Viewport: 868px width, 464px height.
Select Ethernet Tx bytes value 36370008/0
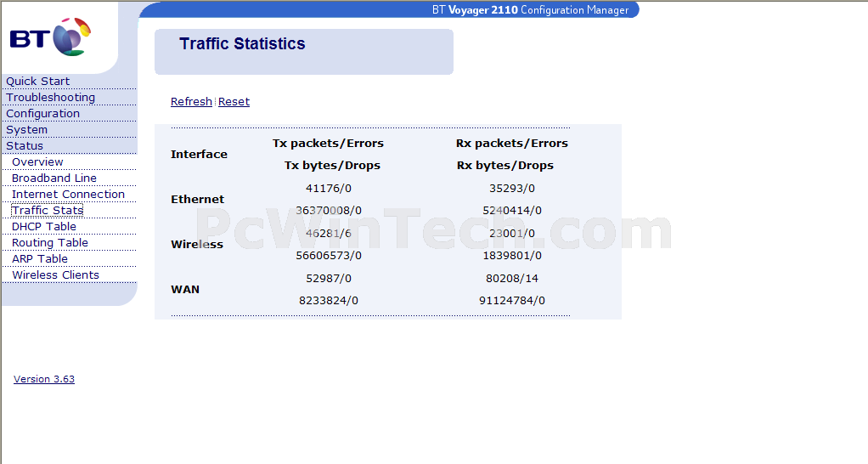[329, 211]
